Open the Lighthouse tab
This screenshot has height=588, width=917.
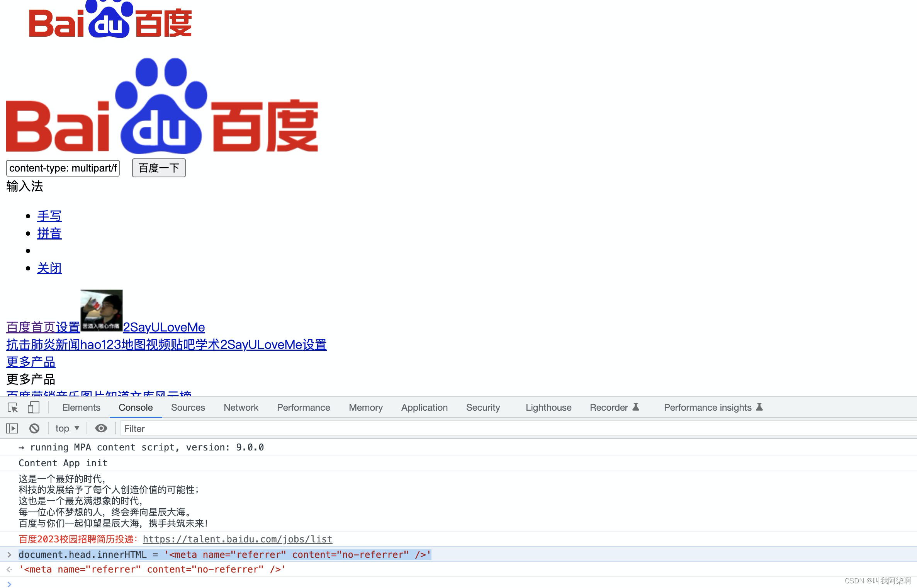549,408
